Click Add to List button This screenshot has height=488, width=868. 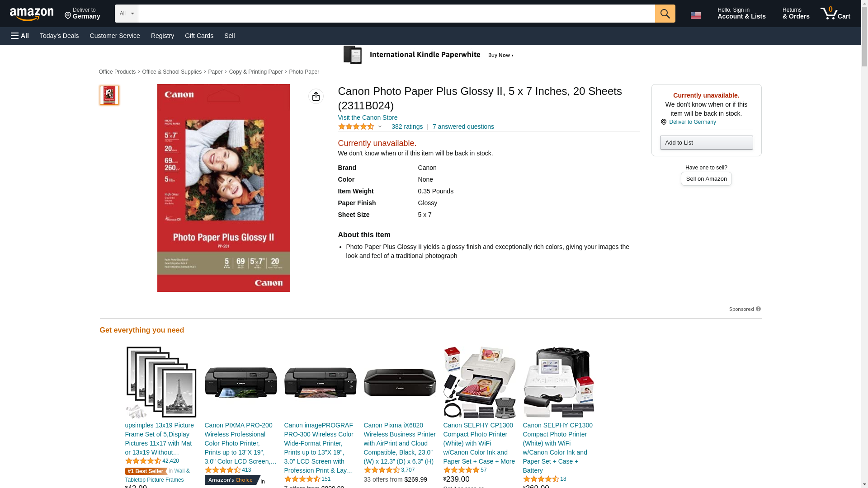[x=706, y=143]
